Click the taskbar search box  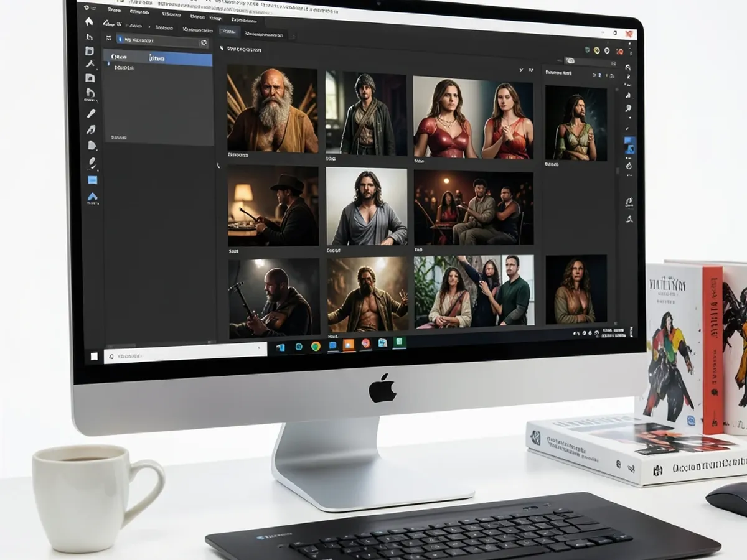tap(186, 352)
